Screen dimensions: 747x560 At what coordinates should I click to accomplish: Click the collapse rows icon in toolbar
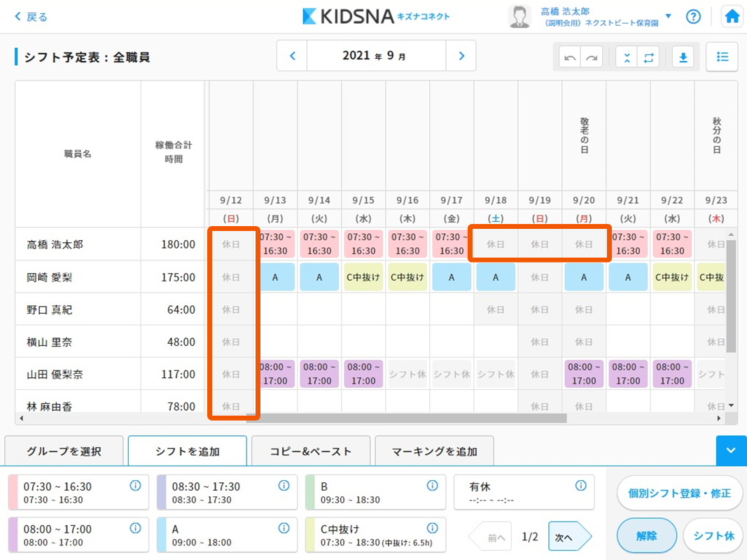(627, 57)
